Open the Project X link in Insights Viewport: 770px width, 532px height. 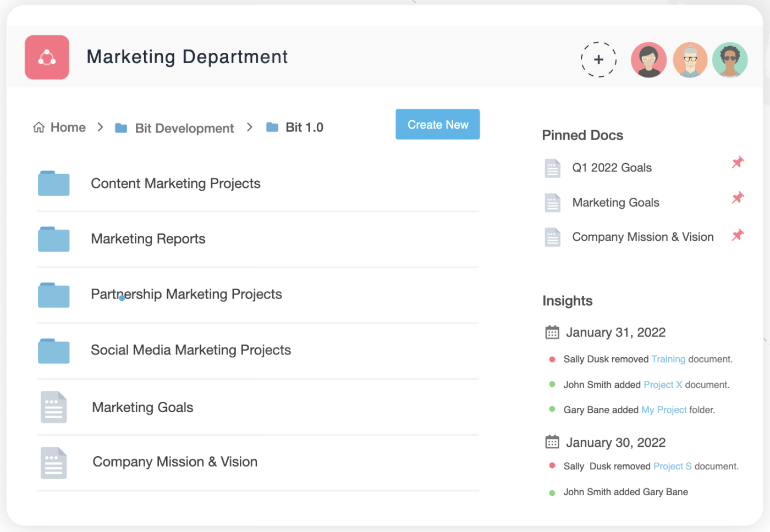(662, 385)
